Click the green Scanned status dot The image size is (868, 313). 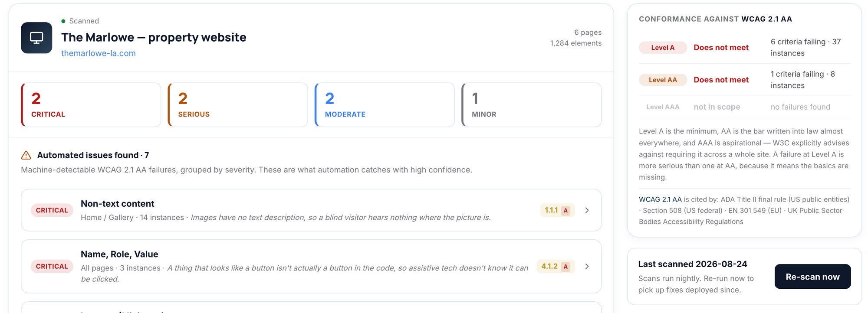point(63,21)
